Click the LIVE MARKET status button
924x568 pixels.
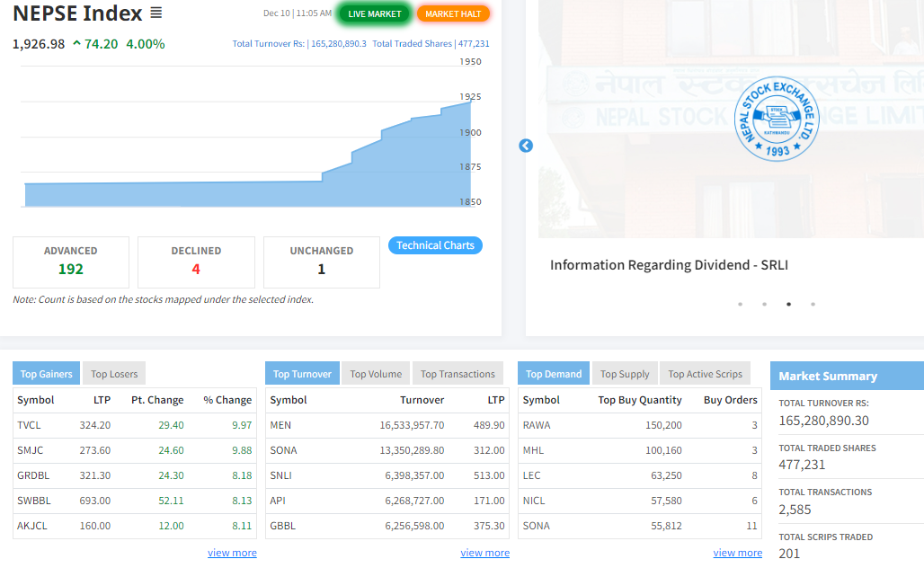(x=374, y=13)
